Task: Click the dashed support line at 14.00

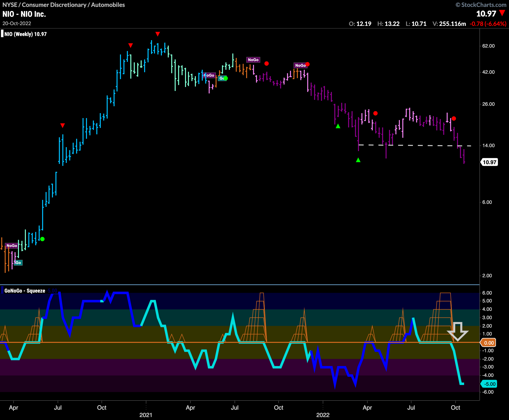Action: 415,145
